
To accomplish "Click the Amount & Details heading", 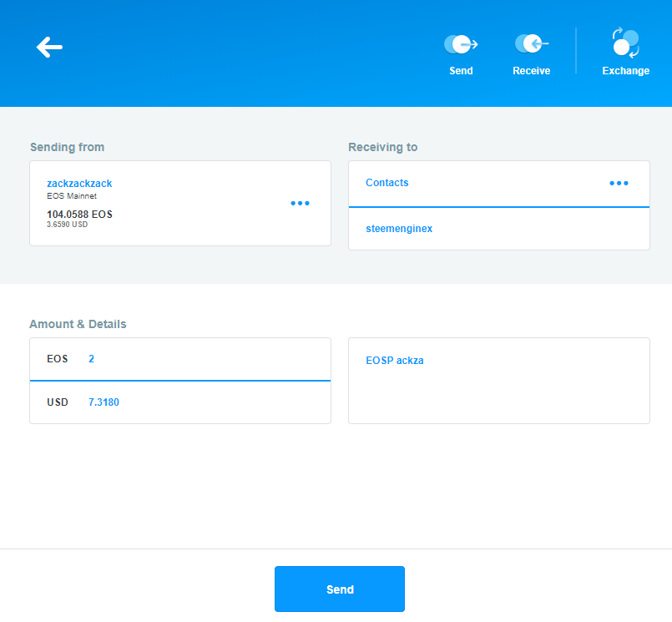I will tap(78, 324).
